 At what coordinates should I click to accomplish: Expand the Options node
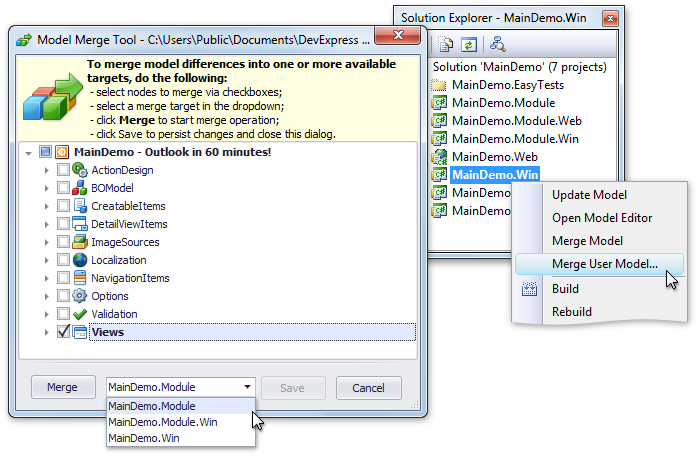click(x=46, y=296)
